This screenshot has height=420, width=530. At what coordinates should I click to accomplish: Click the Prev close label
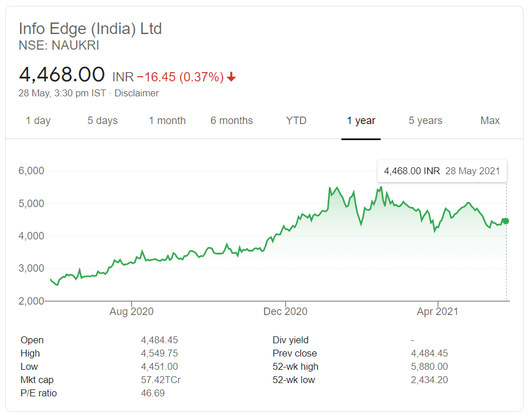pyautogui.click(x=295, y=353)
